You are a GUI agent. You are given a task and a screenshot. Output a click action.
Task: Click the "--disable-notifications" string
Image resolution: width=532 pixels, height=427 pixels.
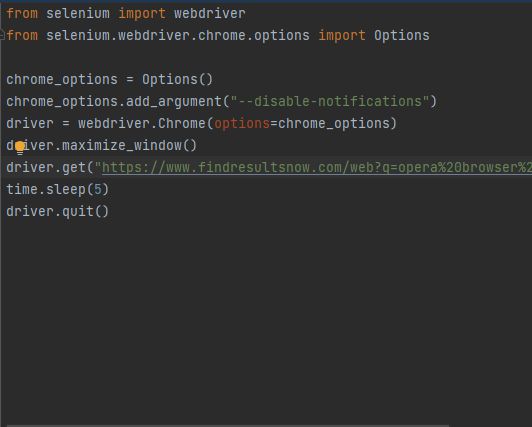click(329, 101)
